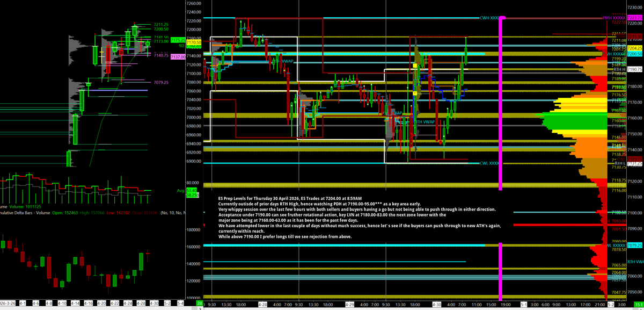The image size is (644, 310).
Task: Click the white 7190.75 price tag
Action: [635, 69]
